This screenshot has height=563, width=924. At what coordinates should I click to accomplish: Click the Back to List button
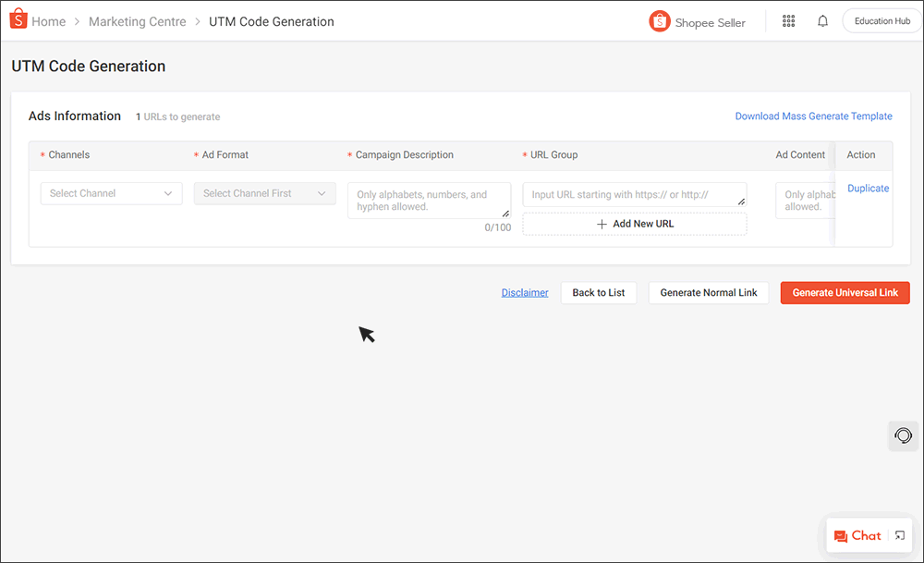point(598,292)
